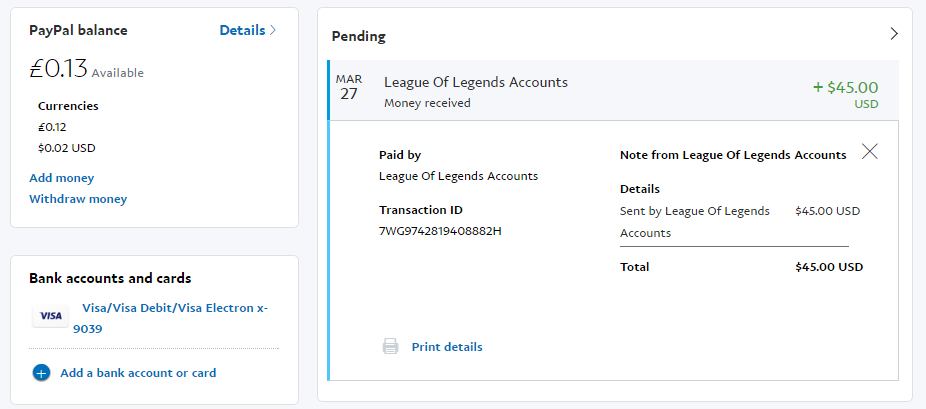Close the transaction details with X icon

(869, 152)
